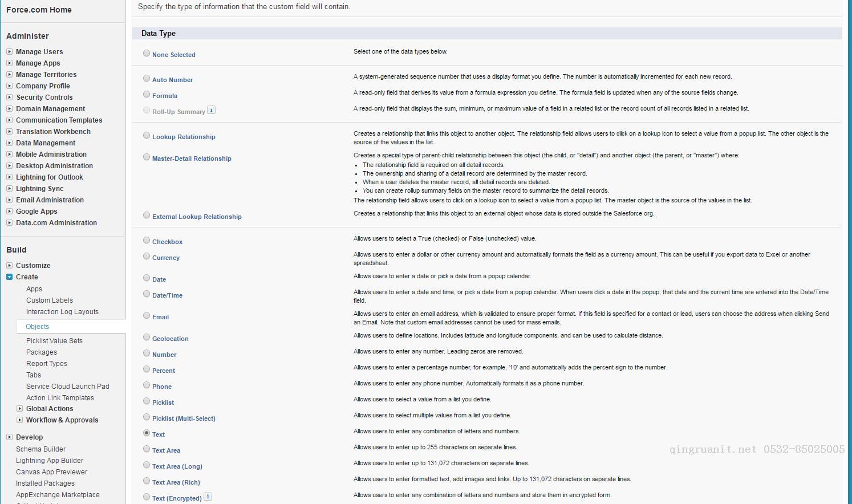Expand Data Management arrow

pos(9,143)
